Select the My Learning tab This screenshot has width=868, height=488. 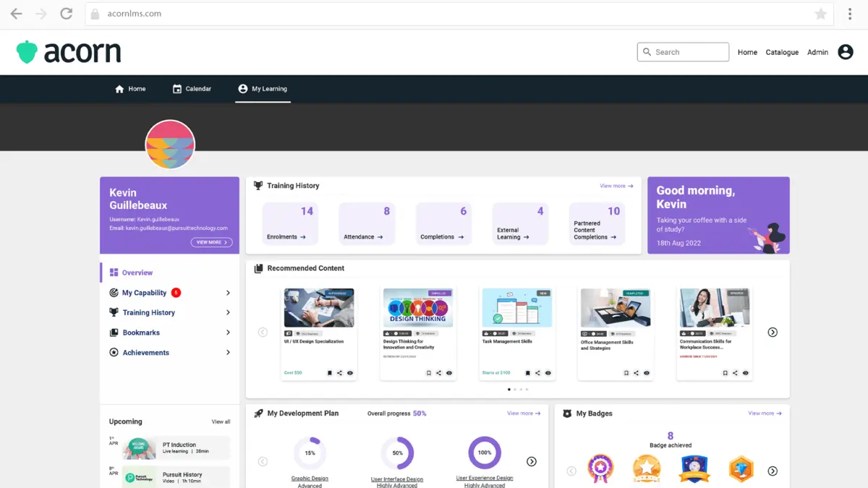[263, 89]
